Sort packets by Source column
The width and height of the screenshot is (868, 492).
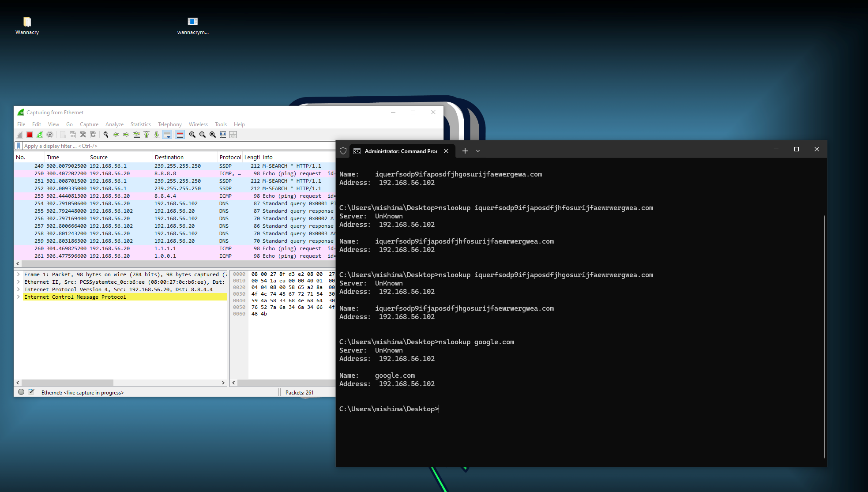pyautogui.click(x=120, y=157)
